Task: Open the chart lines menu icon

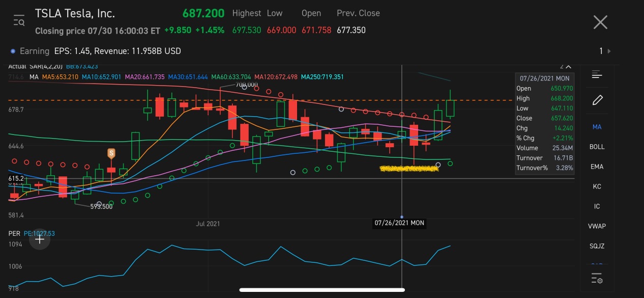Action: 597,75
